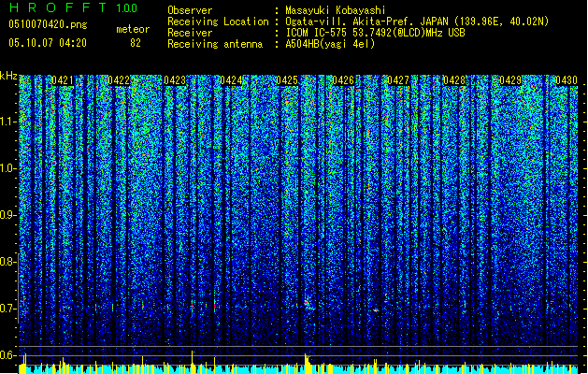588x374 pixels.
Task: Click the HROFFT 1.0.0 title text
Action: pyautogui.click(x=73, y=7)
